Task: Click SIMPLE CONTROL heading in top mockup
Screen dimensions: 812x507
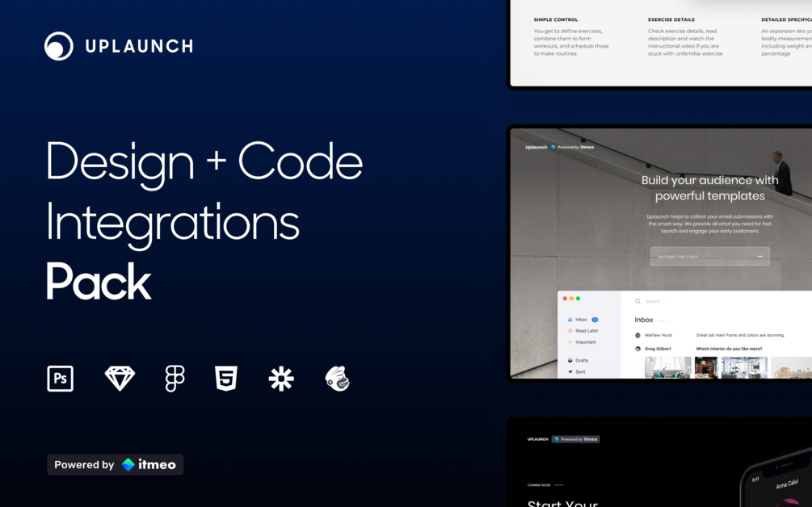Action: click(x=556, y=19)
